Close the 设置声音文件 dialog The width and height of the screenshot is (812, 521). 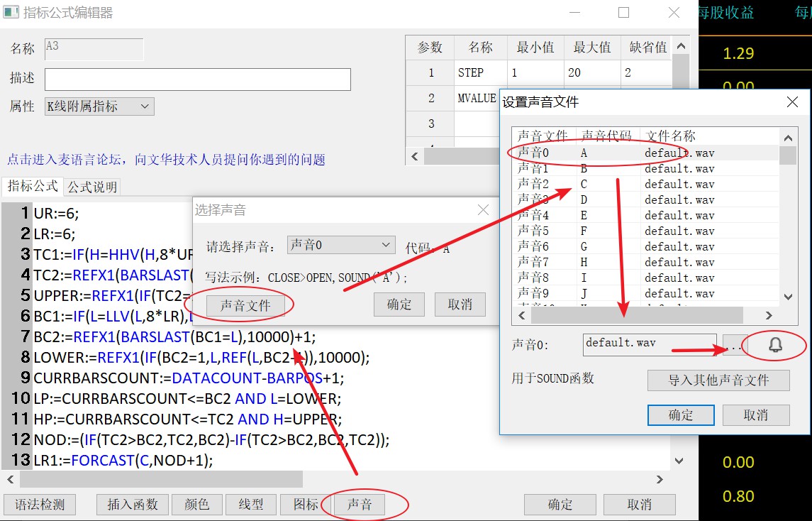(793, 102)
